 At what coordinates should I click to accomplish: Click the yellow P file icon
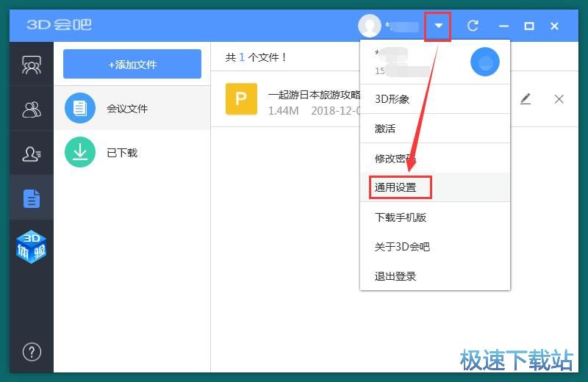click(x=241, y=99)
